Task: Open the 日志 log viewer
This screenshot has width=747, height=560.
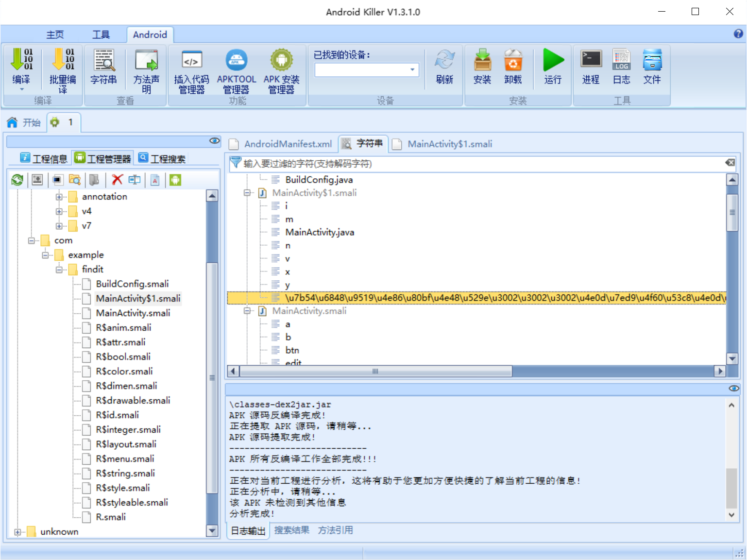Action: pyautogui.click(x=622, y=66)
